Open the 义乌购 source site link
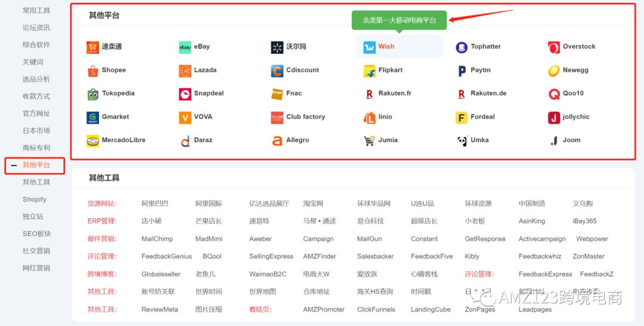The width and height of the screenshot is (644, 326). [x=583, y=204]
